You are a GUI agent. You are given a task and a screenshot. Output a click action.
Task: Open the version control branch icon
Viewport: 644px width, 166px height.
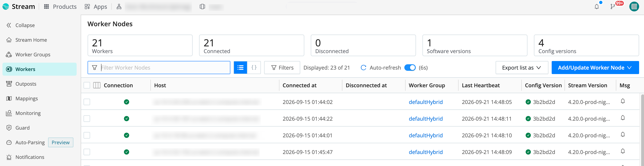pos(613,7)
